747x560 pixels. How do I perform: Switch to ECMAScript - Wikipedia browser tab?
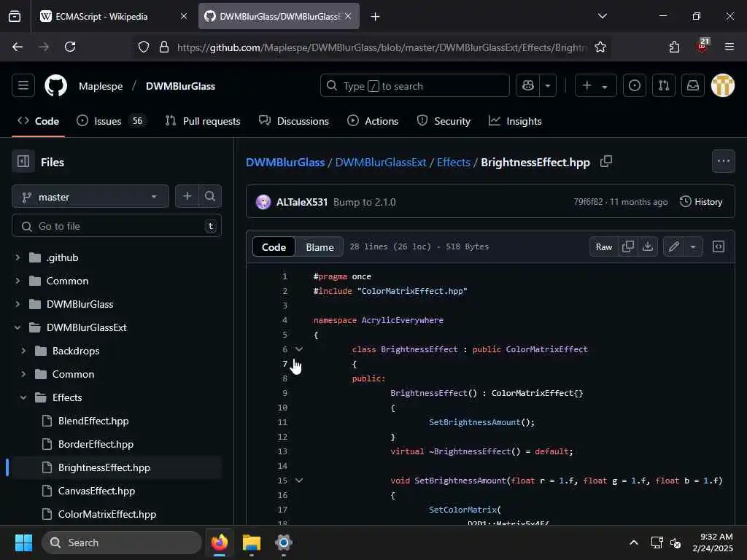pyautogui.click(x=115, y=16)
